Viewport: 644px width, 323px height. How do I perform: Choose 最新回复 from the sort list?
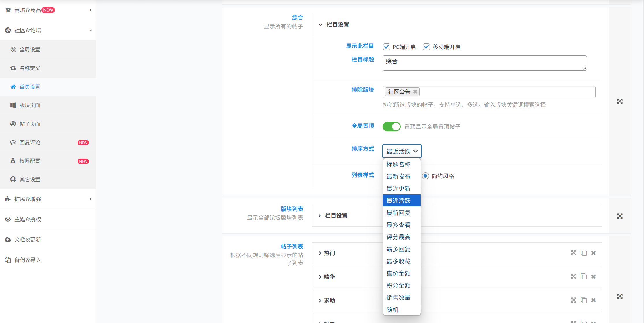(398, 213)
